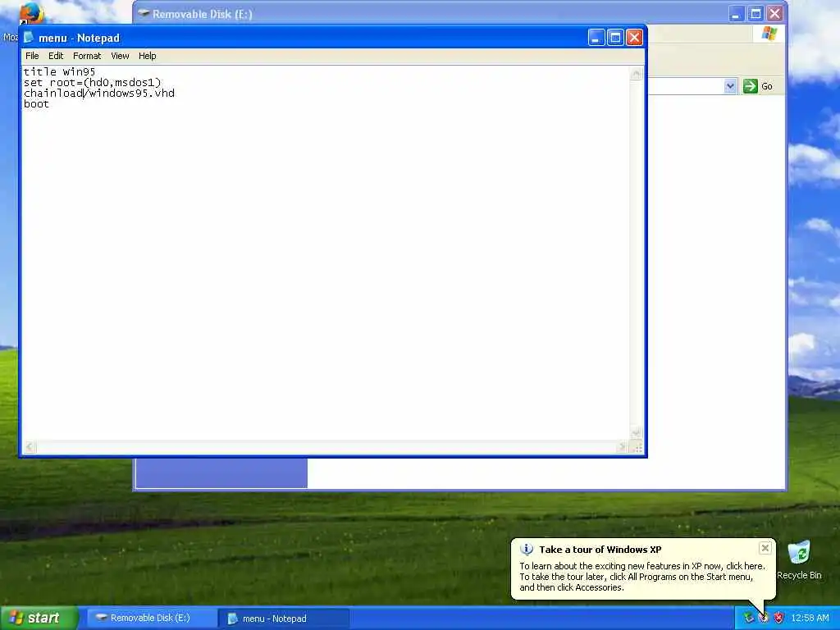Click the 'title Win95' text line
Image resolution: width=840 pixels, height=630 pixels.
59,72
